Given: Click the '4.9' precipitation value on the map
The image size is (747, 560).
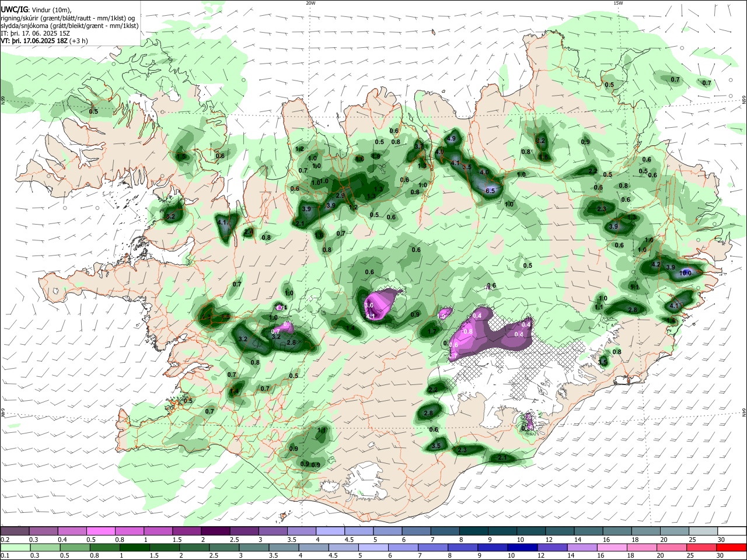Looking at the screenshot, I should 451,139.
